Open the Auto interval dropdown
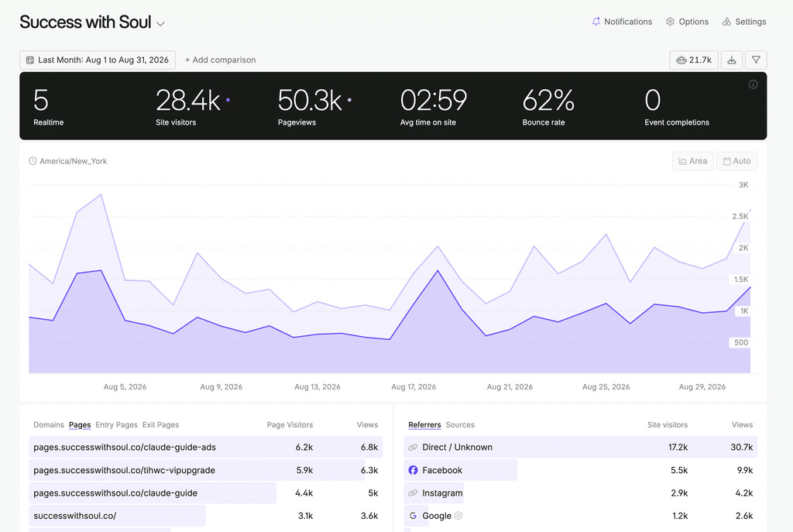This screenshot has height=532, width=793. click(737, 161)
